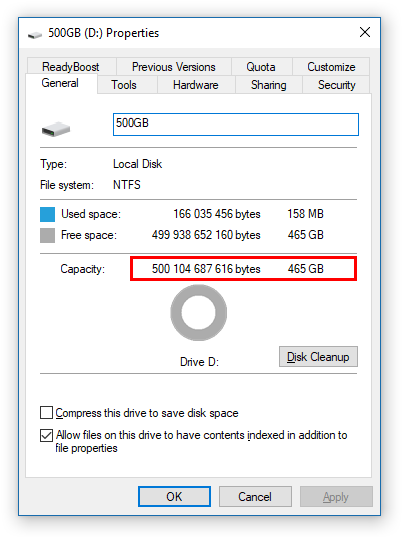Click the large drive icon beside the name field
This screenshot has height=537, width=402.
(56, 129)
